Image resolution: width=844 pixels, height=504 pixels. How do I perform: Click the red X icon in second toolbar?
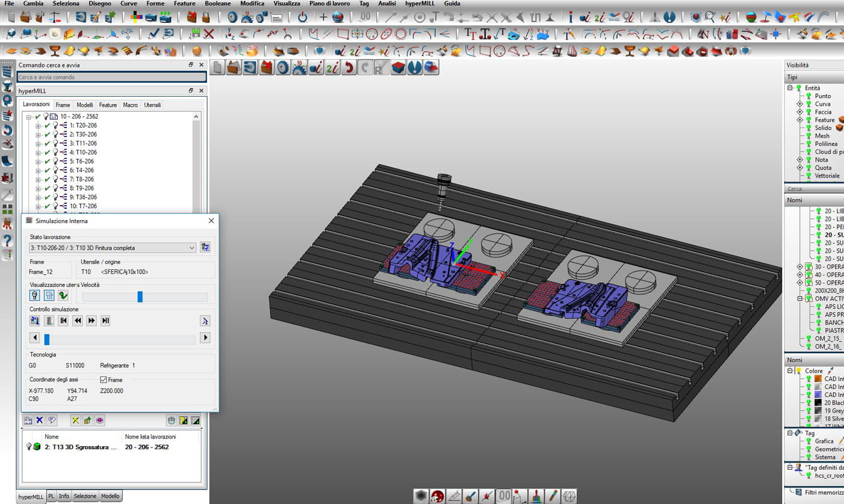pos(209,34)
